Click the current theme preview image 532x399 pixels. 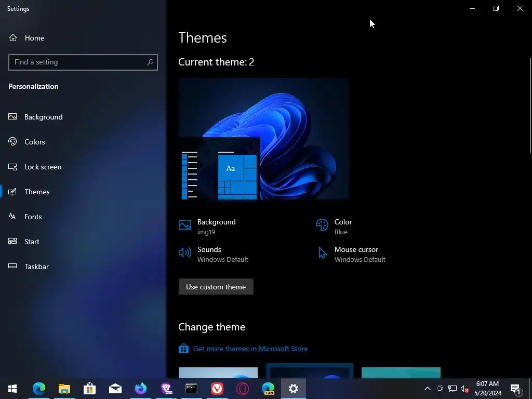(x=263, y=139)
